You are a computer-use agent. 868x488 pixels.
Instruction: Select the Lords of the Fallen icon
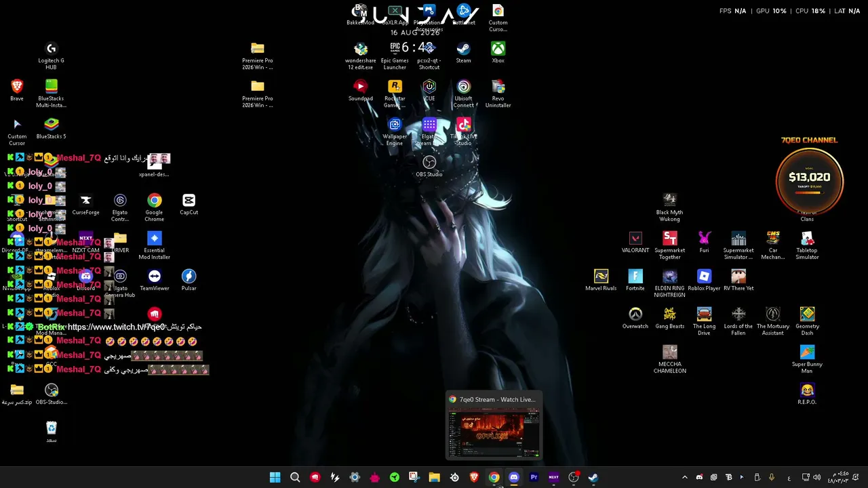click(738, 321)
